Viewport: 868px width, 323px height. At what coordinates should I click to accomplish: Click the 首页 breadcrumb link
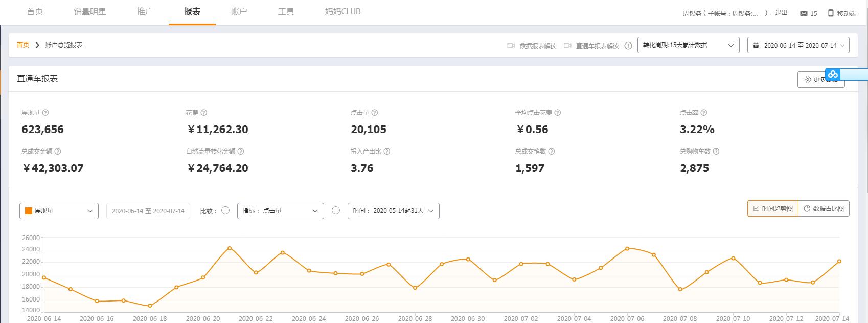tap(23, 45)
